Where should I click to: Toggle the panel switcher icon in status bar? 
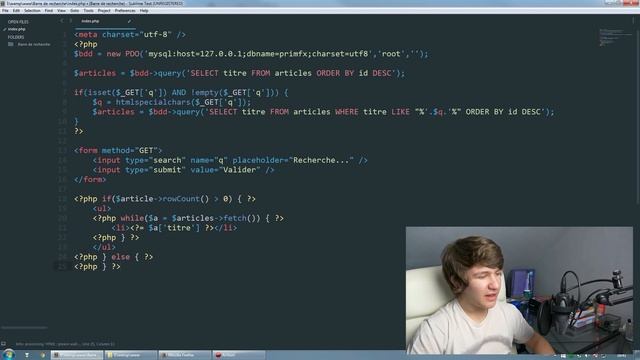4,344
